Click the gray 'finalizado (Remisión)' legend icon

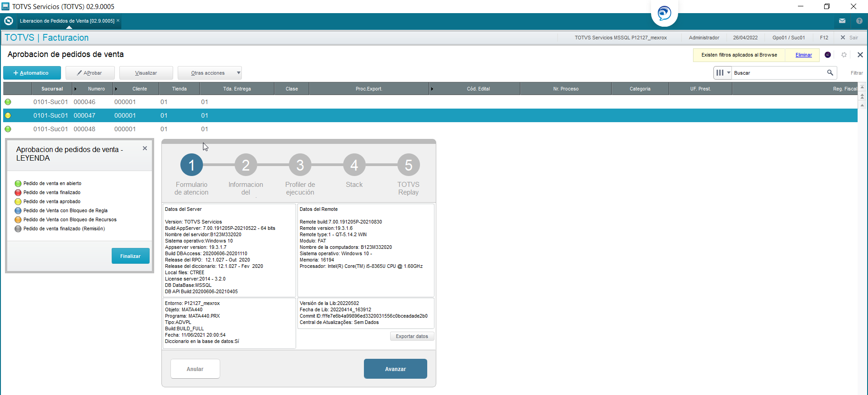(18, 228)
